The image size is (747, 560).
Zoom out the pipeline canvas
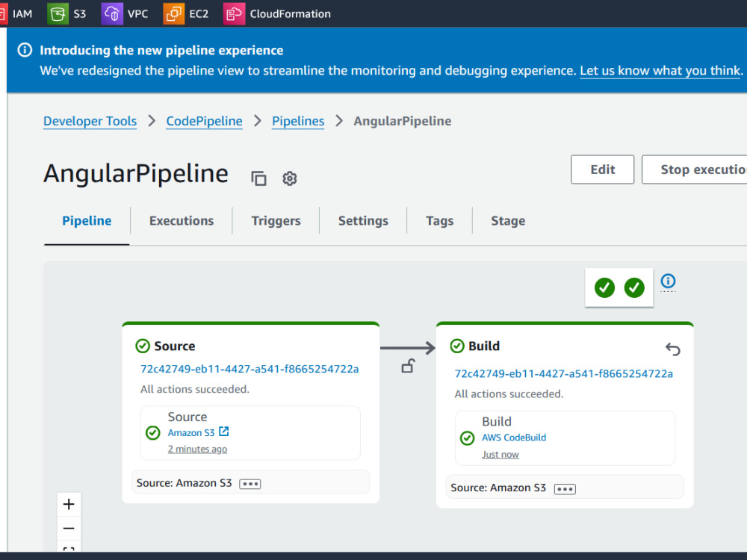click(69, 528)
